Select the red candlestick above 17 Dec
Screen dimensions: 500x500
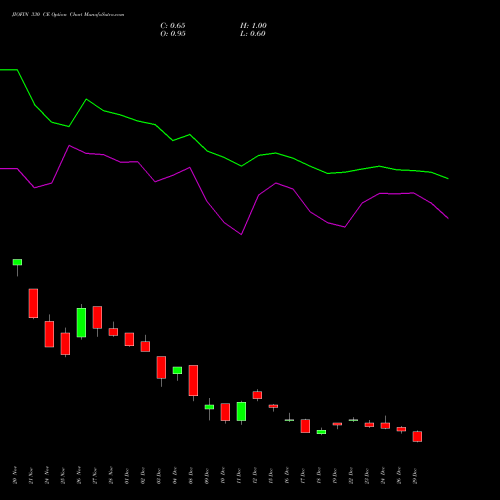click(305, 426)
